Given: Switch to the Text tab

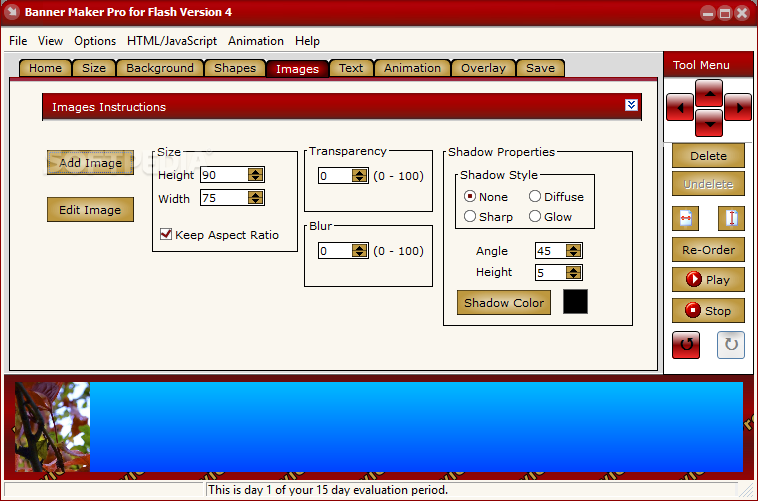Looking at the screenshot, I should tap(351, 68).
